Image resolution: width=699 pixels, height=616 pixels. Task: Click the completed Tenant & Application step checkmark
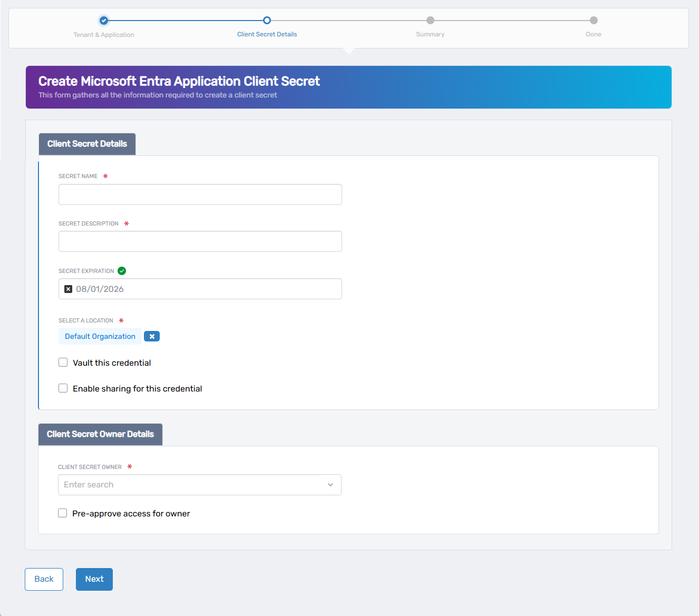[104, 21]
